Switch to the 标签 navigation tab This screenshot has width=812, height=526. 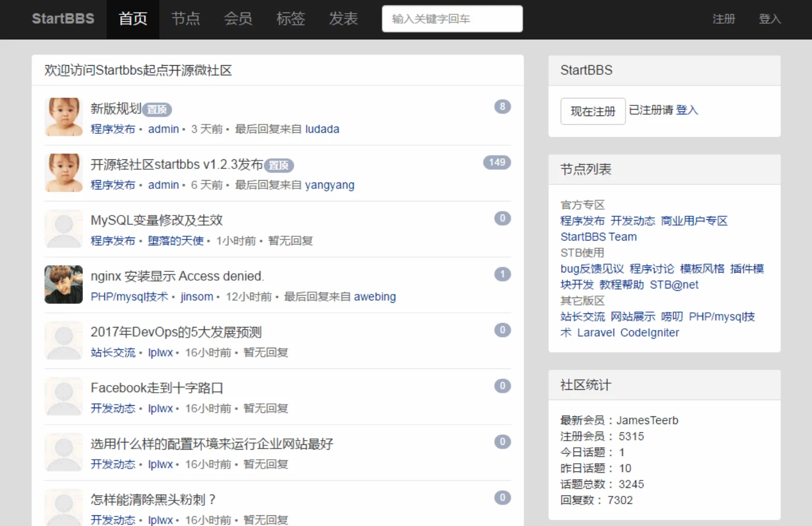pos(291,19)
